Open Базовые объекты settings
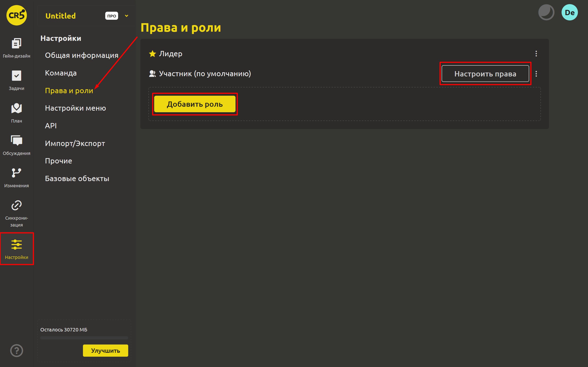The width and height of the screenshot is (588, 367). (x=77, y=179)
